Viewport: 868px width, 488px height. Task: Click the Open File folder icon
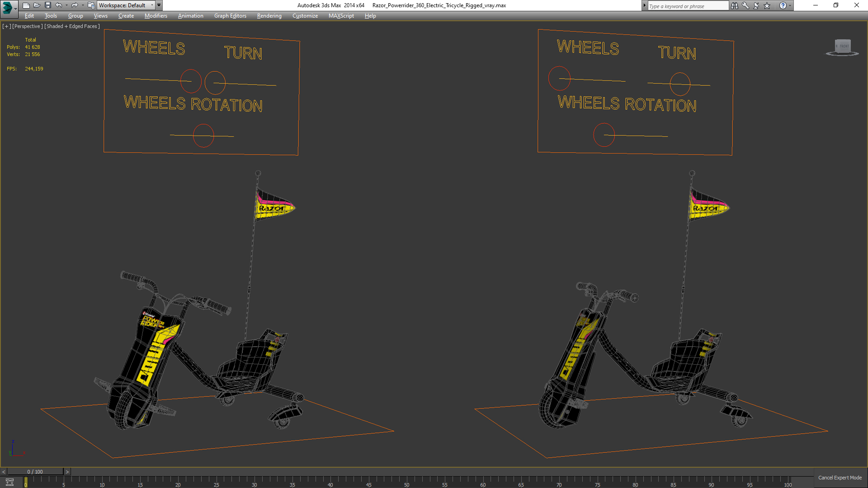tap(37, 5)
